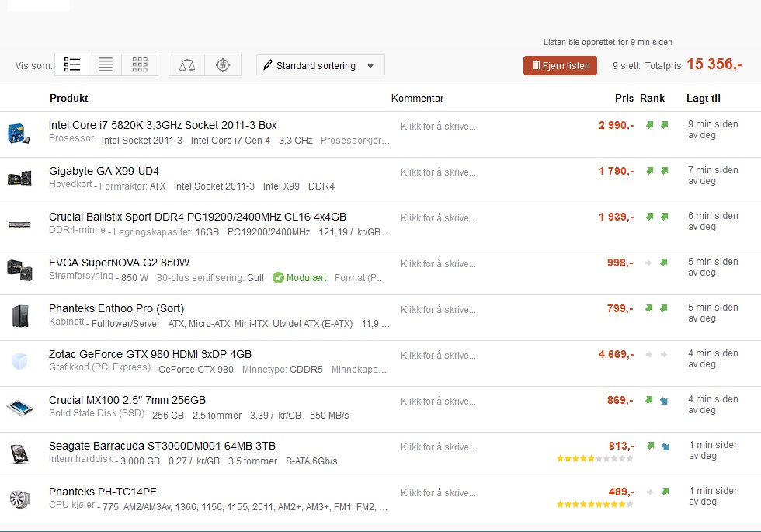Click star rating of Seagate Barracuda
761x532 pixels.
(595, 458)
